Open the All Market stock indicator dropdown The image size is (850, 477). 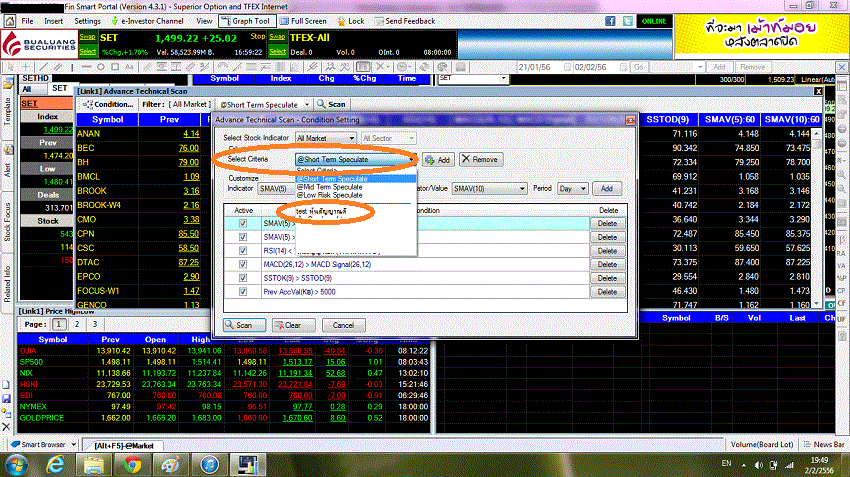[x=326, y=138]
